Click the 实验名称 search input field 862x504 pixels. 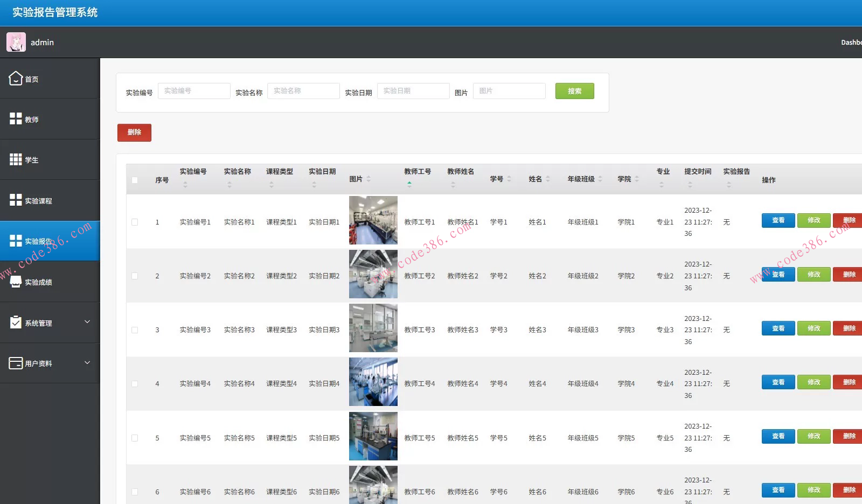(x=303, y=91)
